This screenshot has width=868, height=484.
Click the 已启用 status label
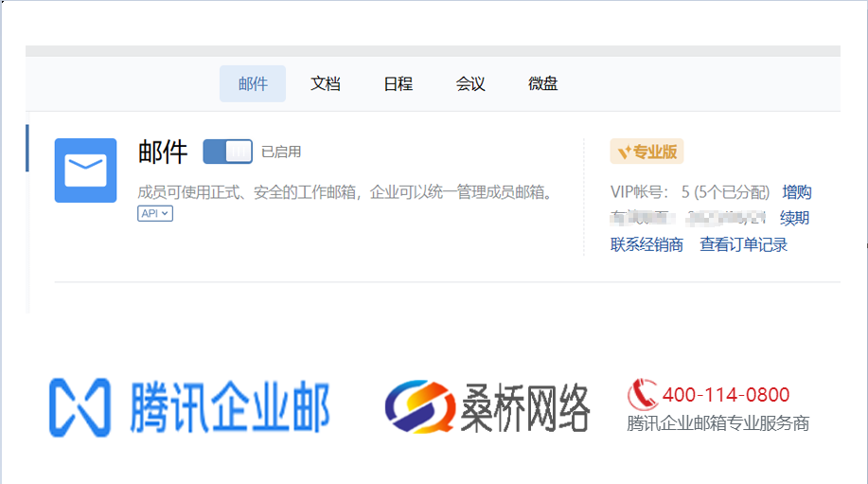pyautogui.click(x=281, y=152)
